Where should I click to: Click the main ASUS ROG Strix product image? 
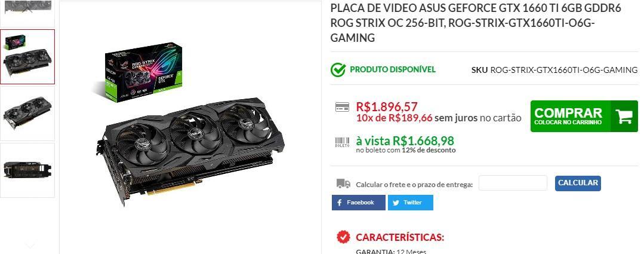tap(190, 123)
